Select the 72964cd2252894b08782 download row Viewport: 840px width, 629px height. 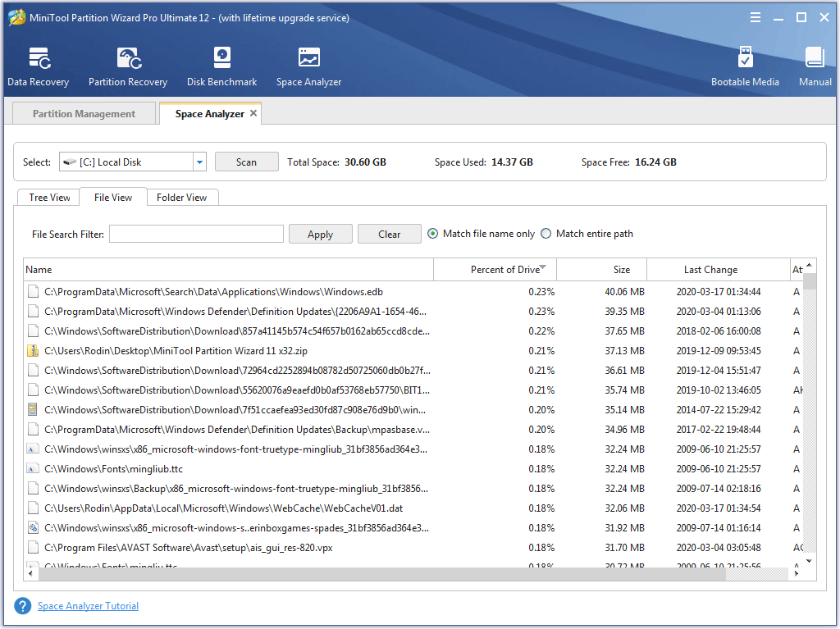click(413, 370)
